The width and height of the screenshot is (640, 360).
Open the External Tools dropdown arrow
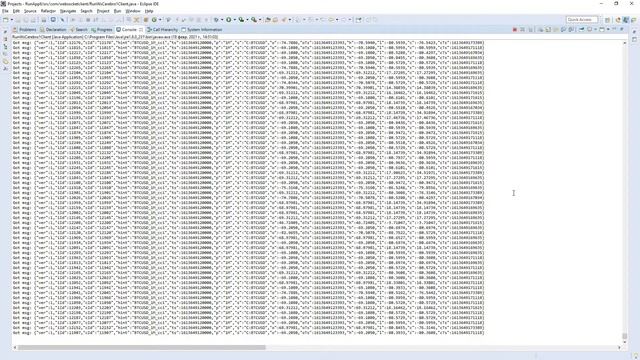click(x=260, y=20)
